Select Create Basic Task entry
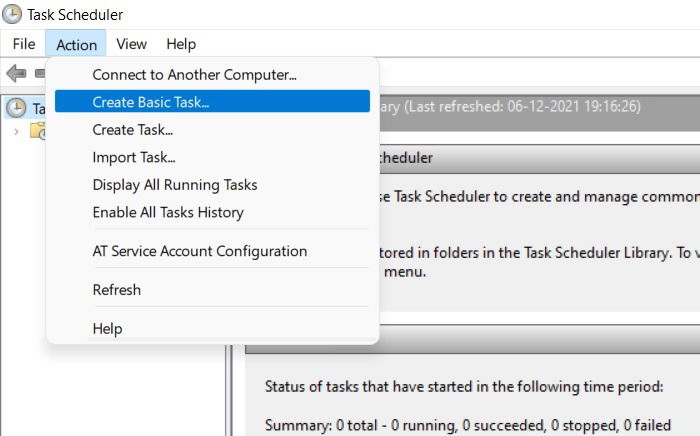 pos(212,102)
